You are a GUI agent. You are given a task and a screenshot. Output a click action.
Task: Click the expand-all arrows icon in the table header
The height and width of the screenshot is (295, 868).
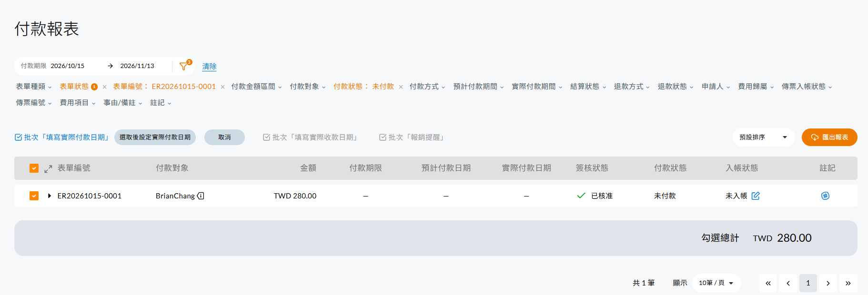[x=48, y=168]
